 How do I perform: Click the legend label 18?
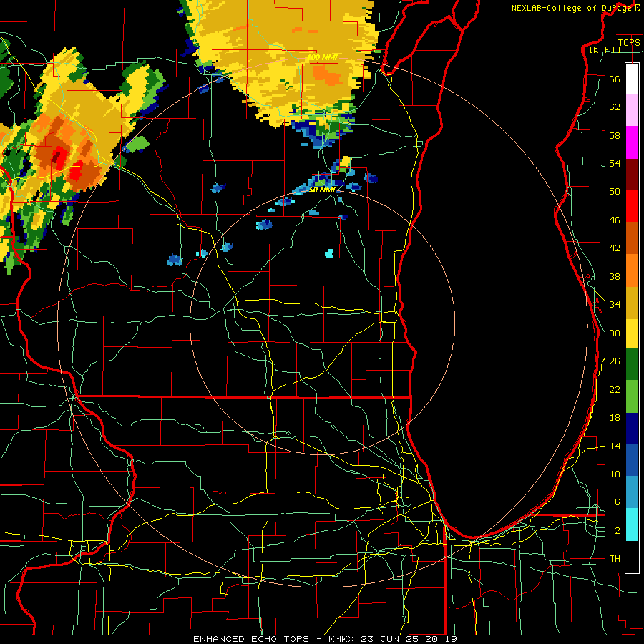coord(615,418)
